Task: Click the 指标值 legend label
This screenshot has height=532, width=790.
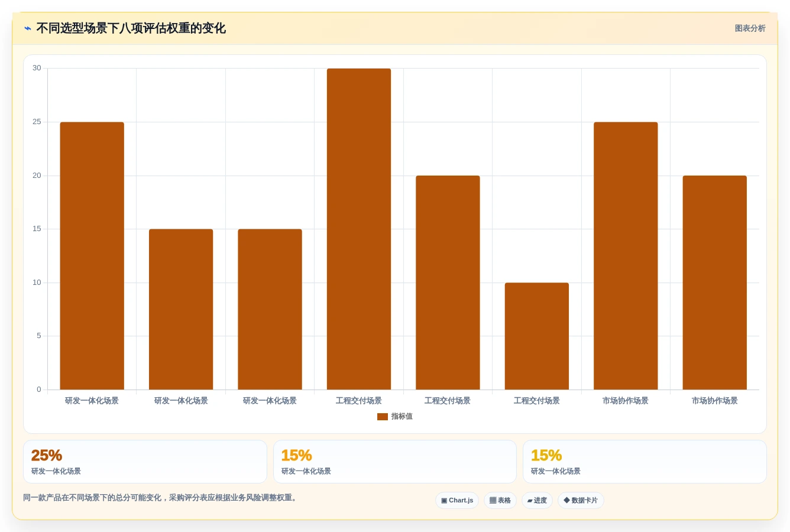Action: click(x=402, y=417)
